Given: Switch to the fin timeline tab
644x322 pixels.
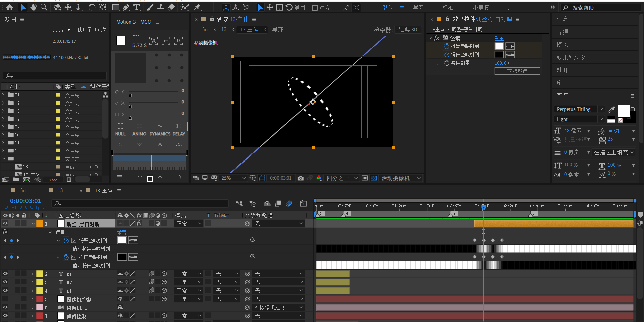Looking at the screenshot, I should coord(23,190).
